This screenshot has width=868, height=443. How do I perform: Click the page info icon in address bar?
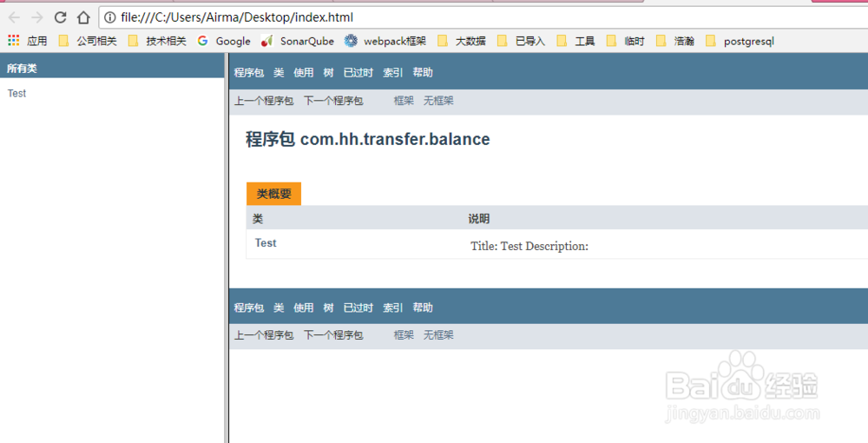[x=109, y=17]
